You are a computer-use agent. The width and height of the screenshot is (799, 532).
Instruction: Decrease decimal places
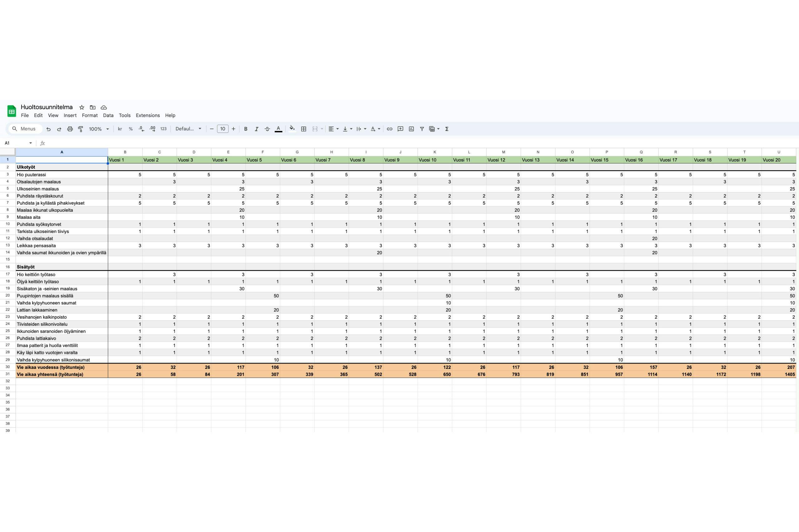tap(141, 129)
